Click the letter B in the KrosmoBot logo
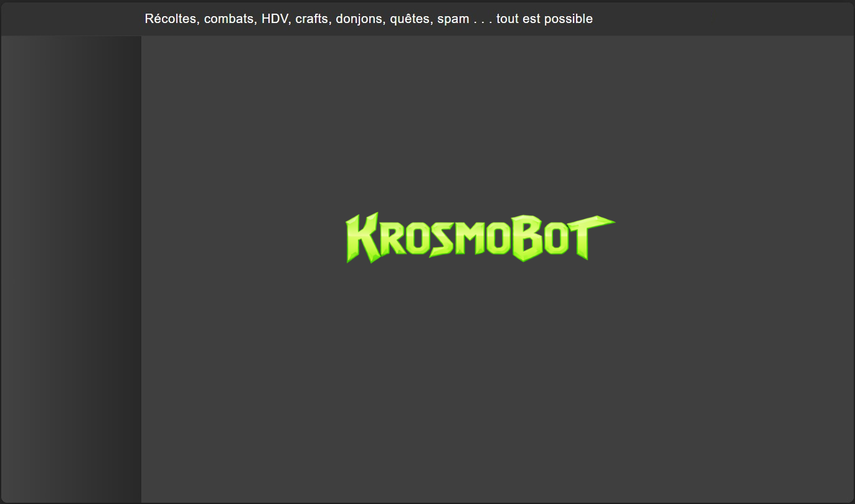The width and height of the screenshot is (855, 504). point(527,239)
